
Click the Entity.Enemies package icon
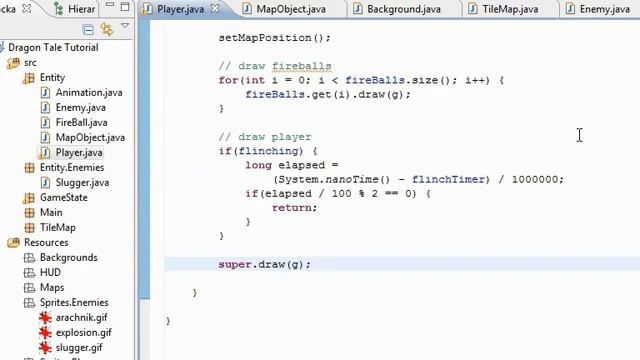29,168
